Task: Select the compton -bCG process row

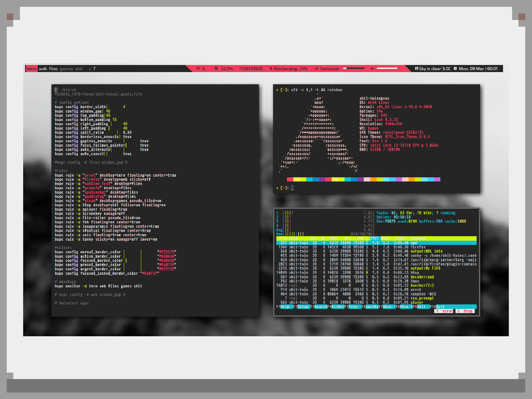Action: pos(376,294)
